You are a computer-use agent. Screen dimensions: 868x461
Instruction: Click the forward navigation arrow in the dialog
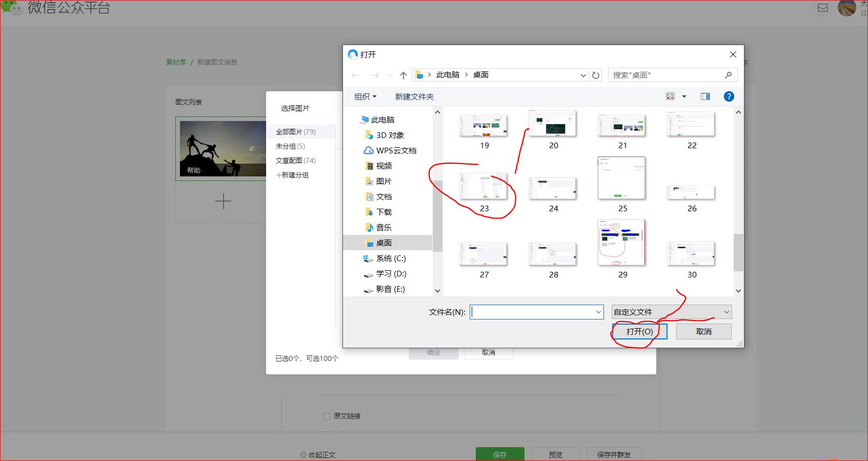pyautogui.click(x=375, y=75)
